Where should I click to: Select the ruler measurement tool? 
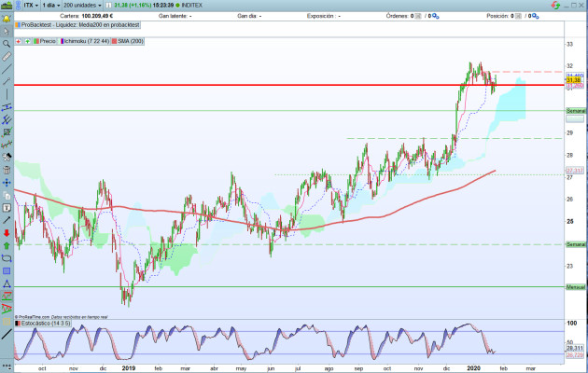7,57
